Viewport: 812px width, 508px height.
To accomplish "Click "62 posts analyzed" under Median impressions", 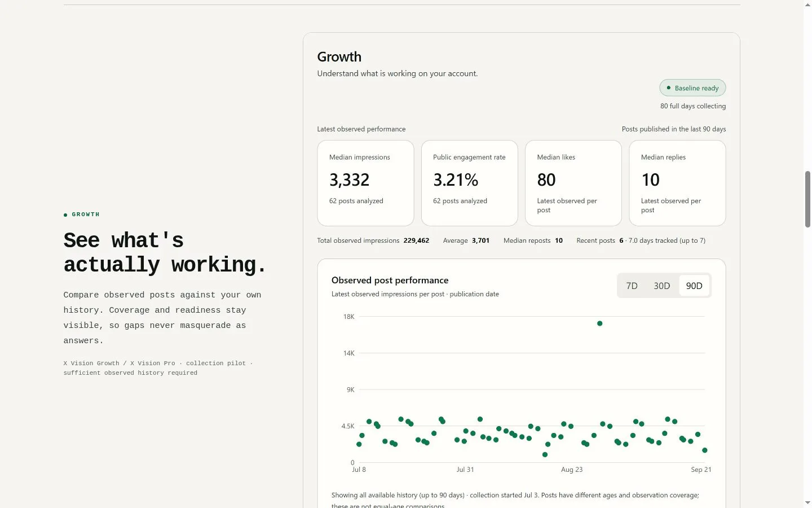I will pyautogui.click(x=356, y=201).
